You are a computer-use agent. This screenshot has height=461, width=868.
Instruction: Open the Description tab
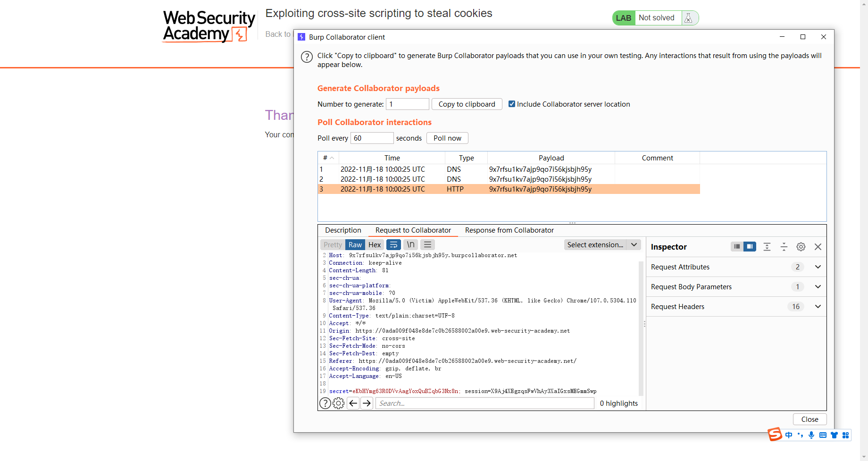(x=343, y=230)
